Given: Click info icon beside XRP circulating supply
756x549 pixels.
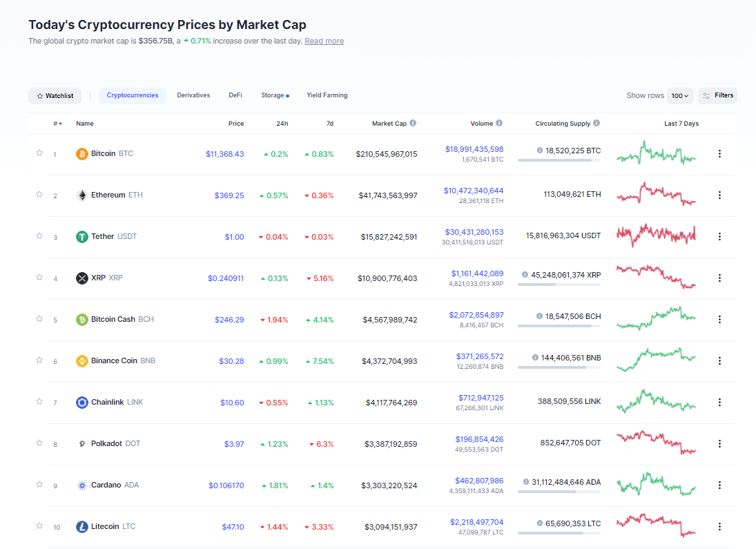Looking at the screenshot, I should pyautogui.click(x=525, y=275).
